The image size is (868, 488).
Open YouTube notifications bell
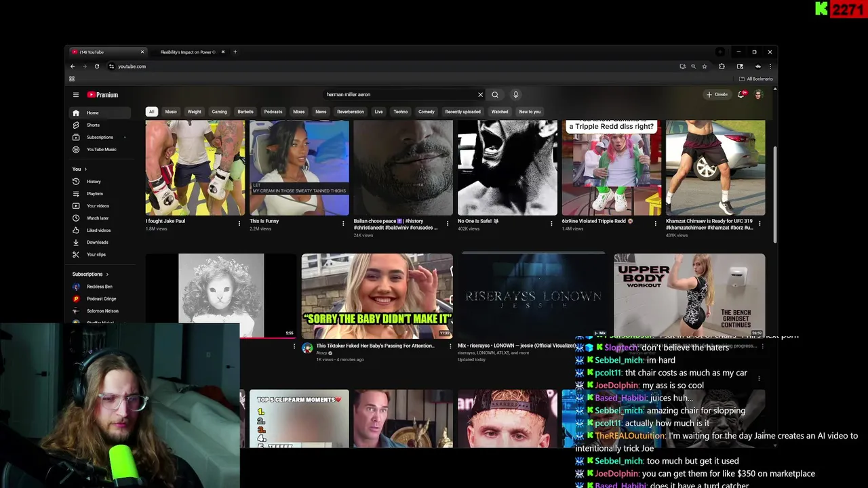click(741, 95)
